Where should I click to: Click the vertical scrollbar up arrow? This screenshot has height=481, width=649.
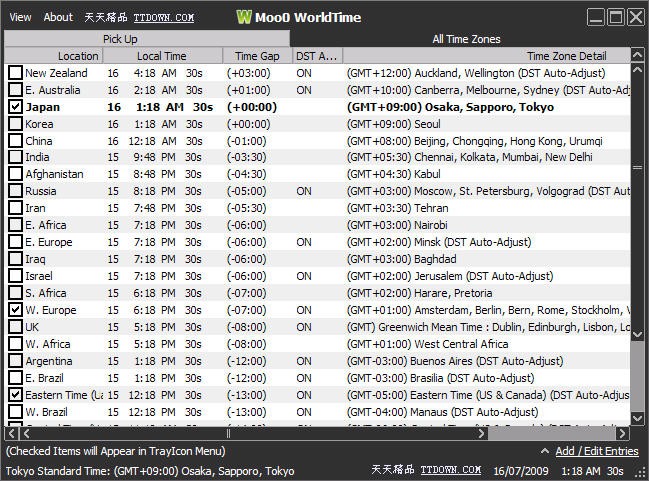tap(637, 70)
